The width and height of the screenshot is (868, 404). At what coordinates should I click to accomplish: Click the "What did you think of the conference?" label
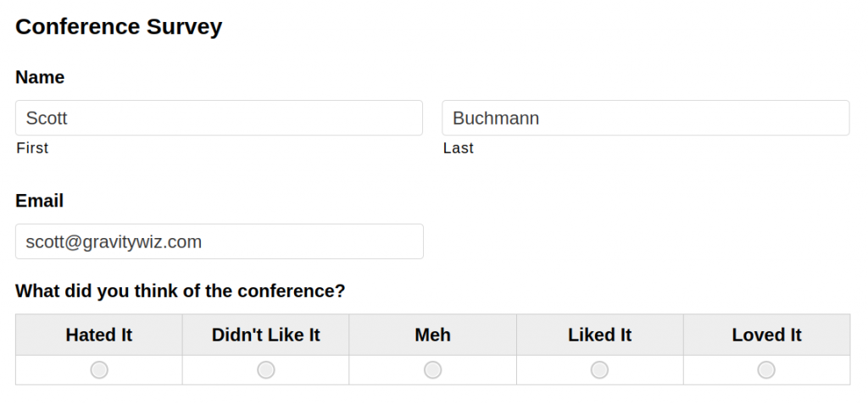tap(181, 291)
